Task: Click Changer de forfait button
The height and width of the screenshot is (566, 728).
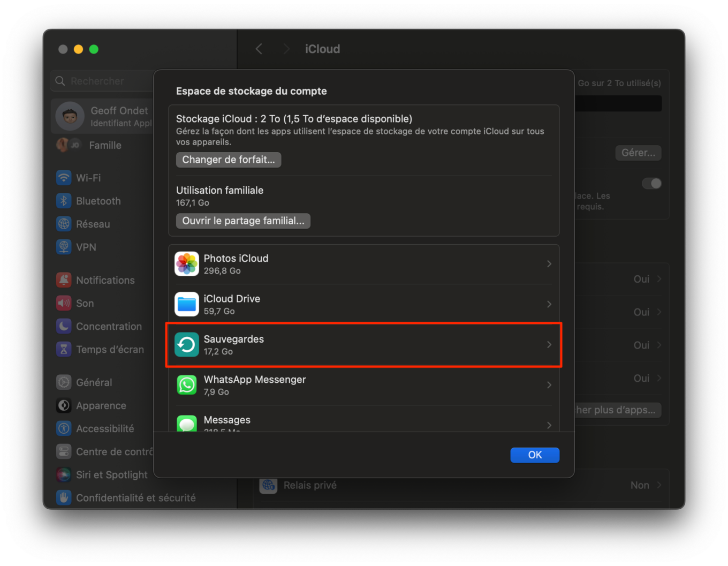Action: [x=229, y=160]
